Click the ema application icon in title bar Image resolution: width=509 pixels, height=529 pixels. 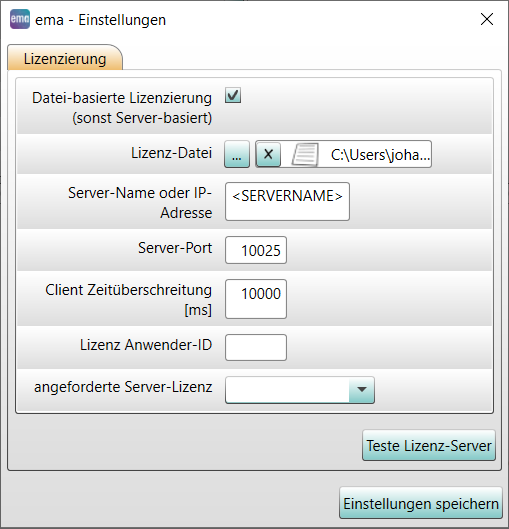[20, 19]
